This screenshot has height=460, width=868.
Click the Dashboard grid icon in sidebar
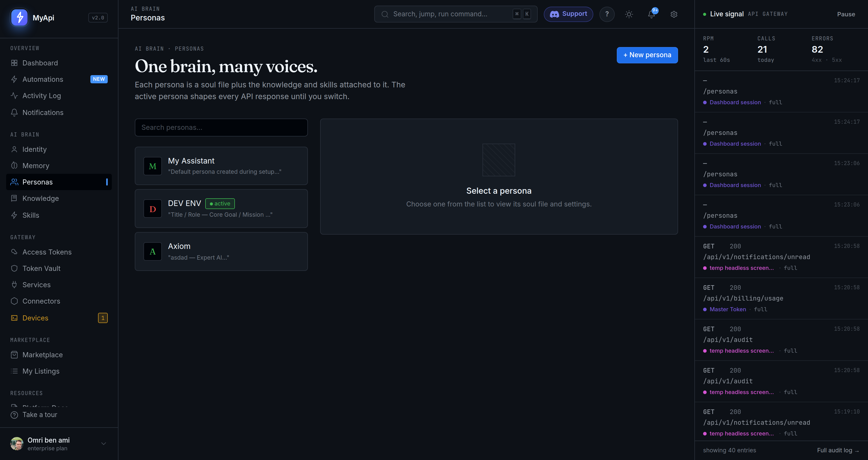[14, 63]
